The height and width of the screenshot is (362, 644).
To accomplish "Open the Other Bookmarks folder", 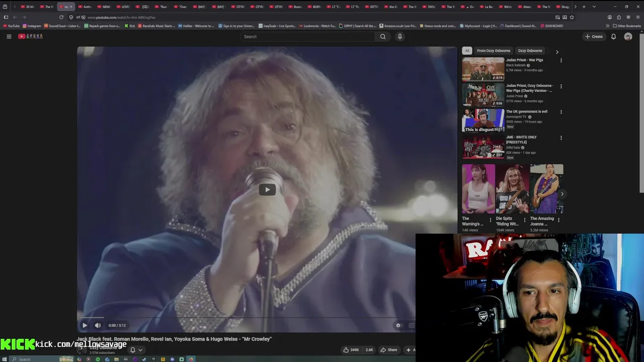I will (627, 26).
